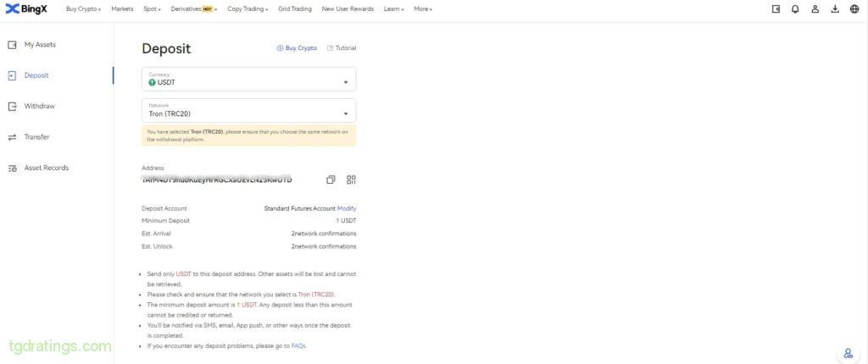Click the Deposit sidebar icon
868x364 pixels.
12,76
